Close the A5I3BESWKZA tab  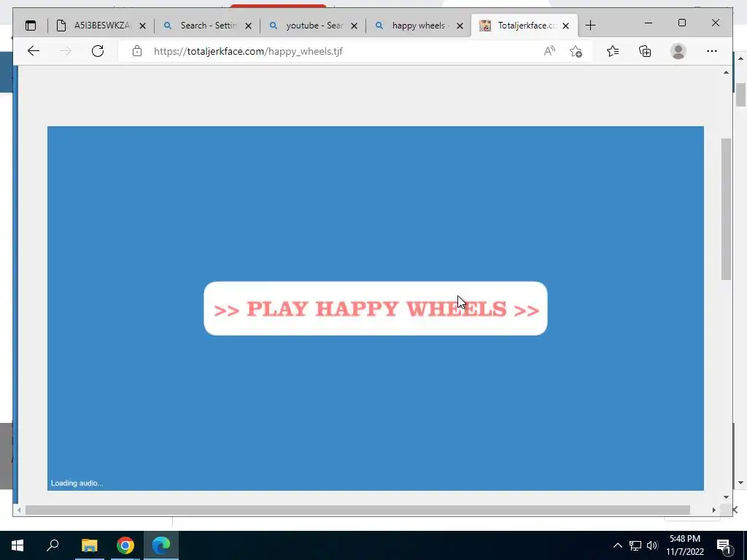(x=142, y=26)
